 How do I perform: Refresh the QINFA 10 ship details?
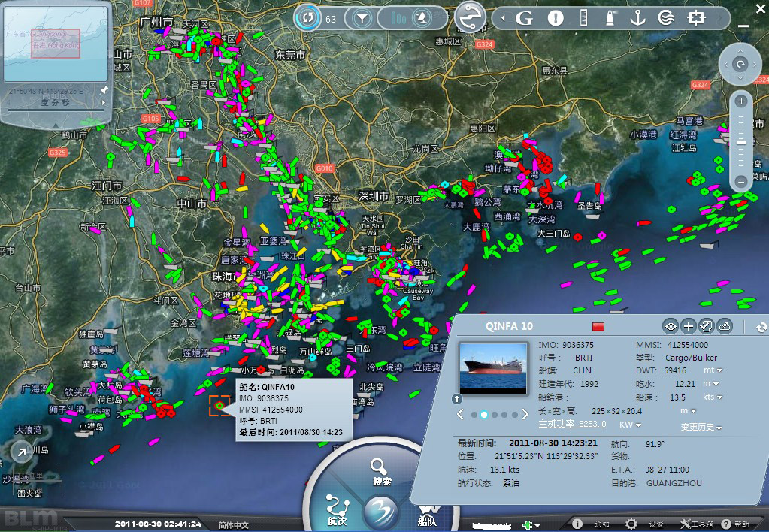[x=761, y=328]
